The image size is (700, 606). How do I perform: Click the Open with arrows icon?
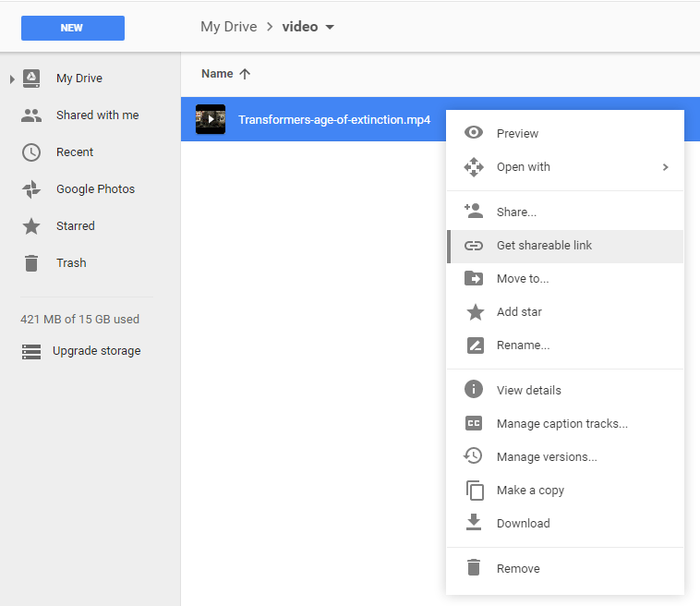(x=474, y=167)
